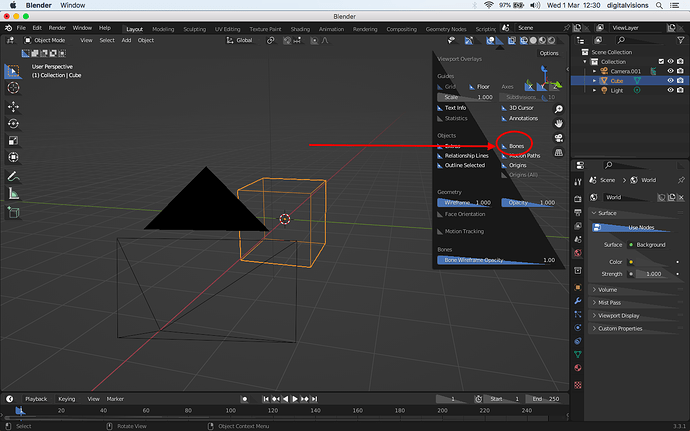
Task: Switch perspective/orthographic with the grid icon
Action: 558,153
